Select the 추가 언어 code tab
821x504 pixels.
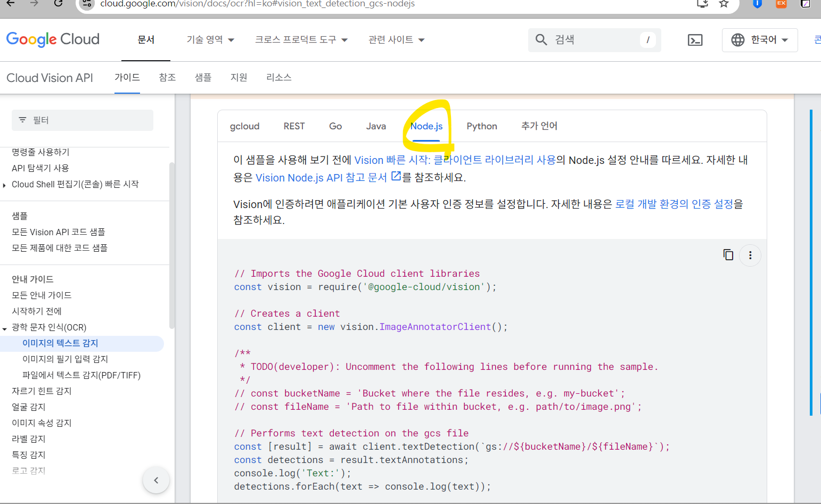pyautogui.click(x=539, y=126)
